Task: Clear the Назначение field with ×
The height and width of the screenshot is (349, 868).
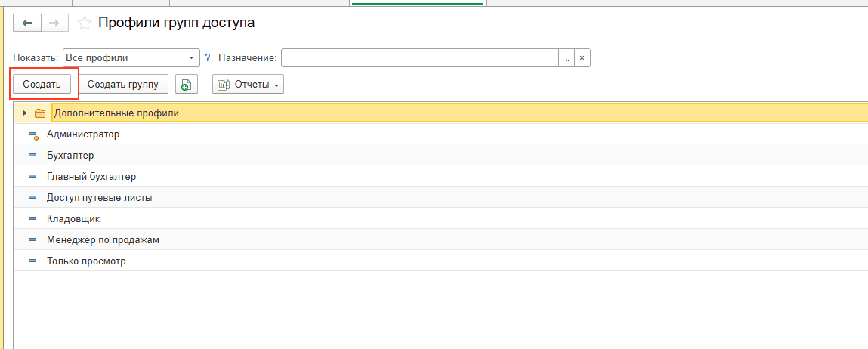Action: point(582,57)
